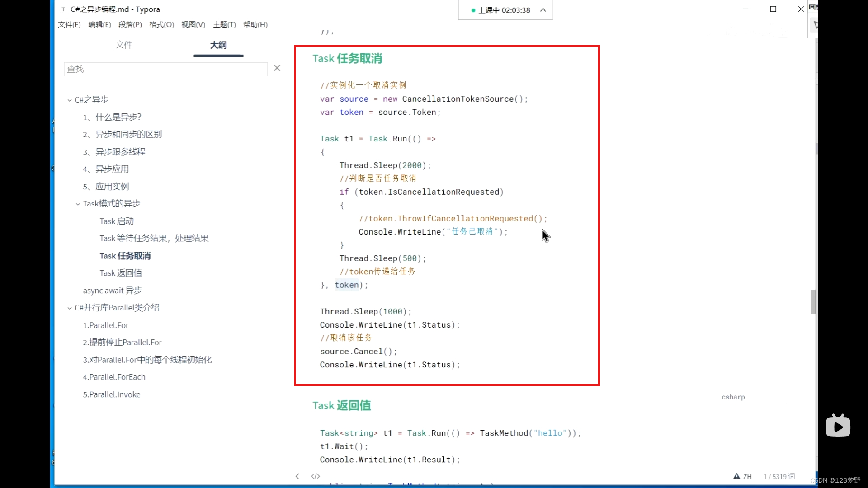Open 4.Parallel.ForEach outline heading
868x488 pixels.
114,377
